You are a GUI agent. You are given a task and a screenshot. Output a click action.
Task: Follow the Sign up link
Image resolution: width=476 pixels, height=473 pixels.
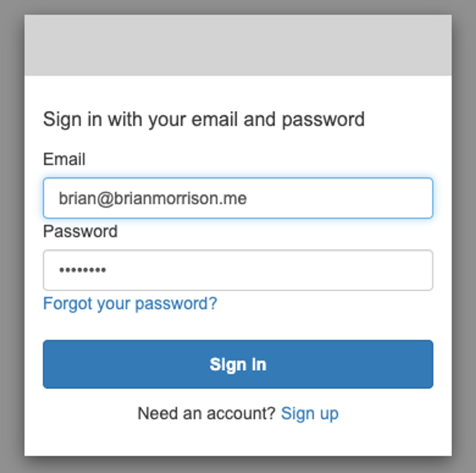click(310, 414)
